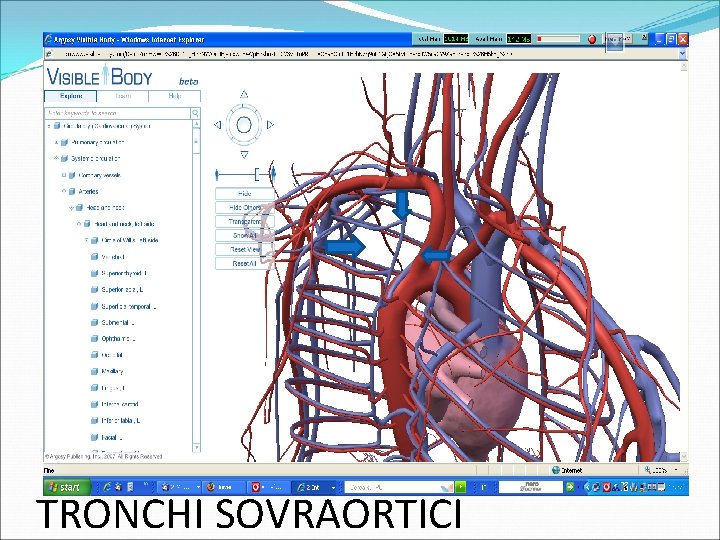The width and height of the screenshot is (720, 540).
Task: Select the Lingual, L tree item
Action: 112,388
